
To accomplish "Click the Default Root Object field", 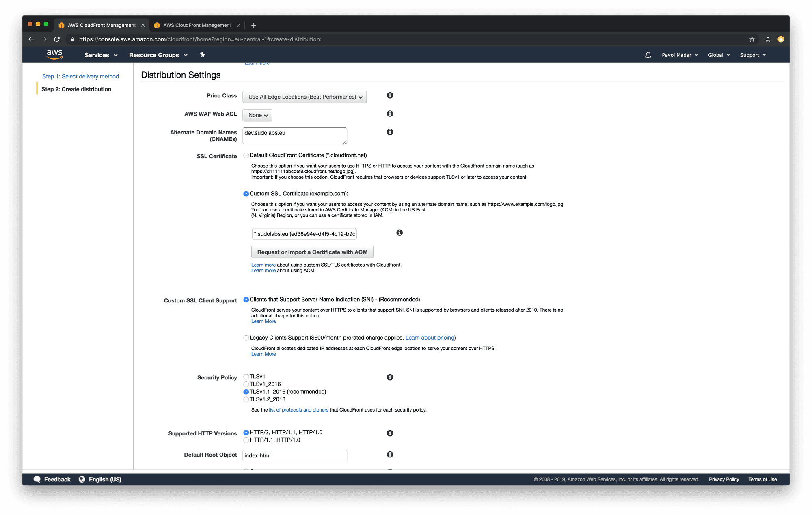I will click(295, 455).
